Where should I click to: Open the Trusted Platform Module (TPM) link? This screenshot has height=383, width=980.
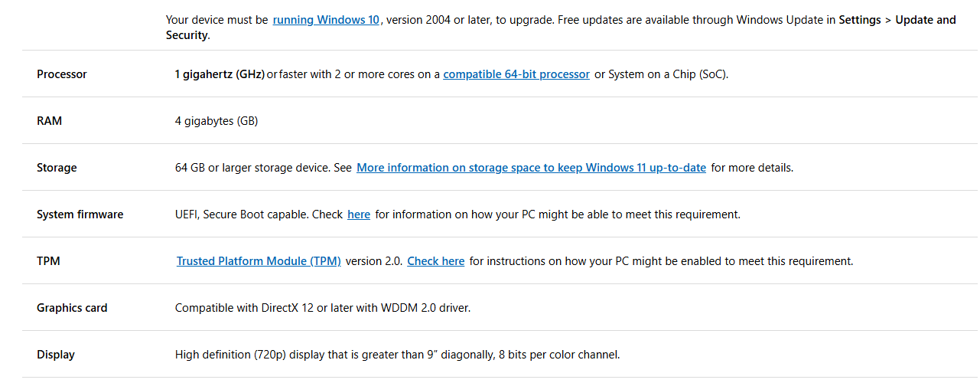259,261
